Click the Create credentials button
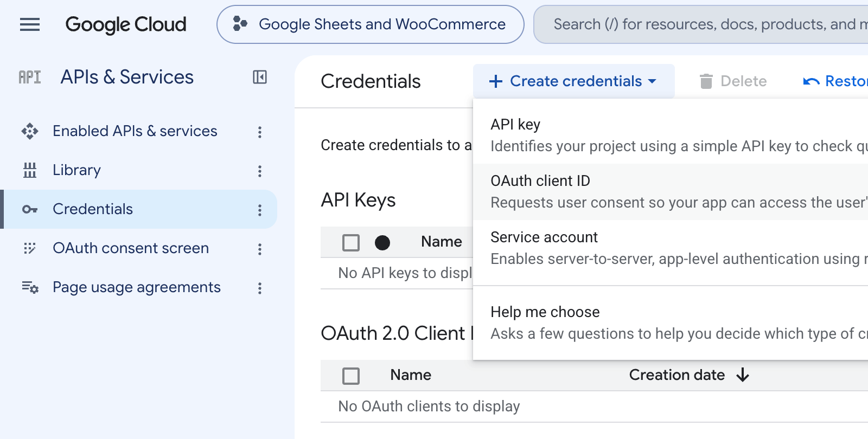The image size is (868, 439). pyautogui.click(x=574, y=81)
